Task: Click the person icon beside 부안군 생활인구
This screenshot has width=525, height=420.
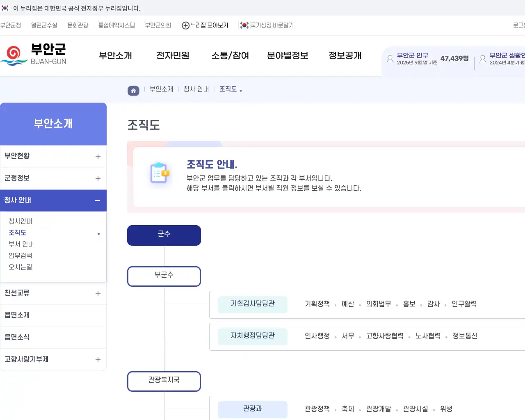Action: point(483,59)
